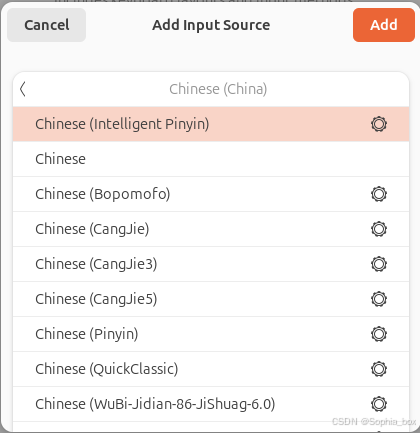The width and height of the screenshot is (420, 433).
Task: Pick Chinese (CangJie5) entry
Action: point(211,299)
